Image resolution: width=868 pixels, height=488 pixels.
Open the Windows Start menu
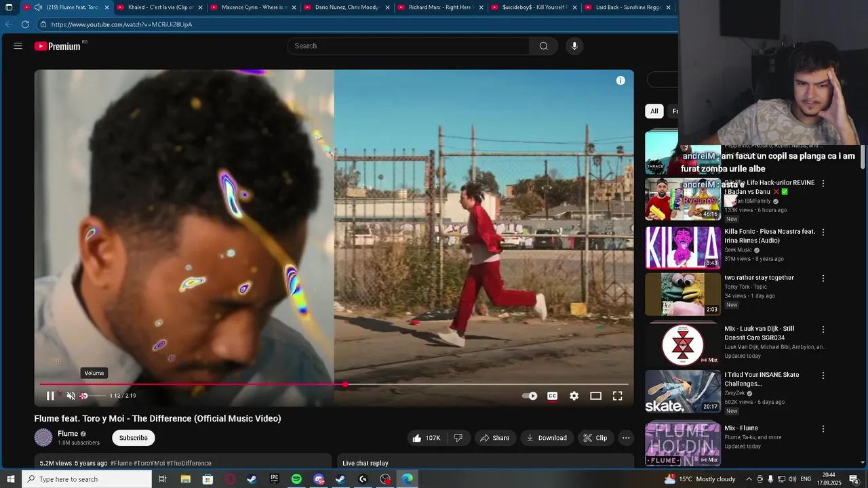click(10, 479)
